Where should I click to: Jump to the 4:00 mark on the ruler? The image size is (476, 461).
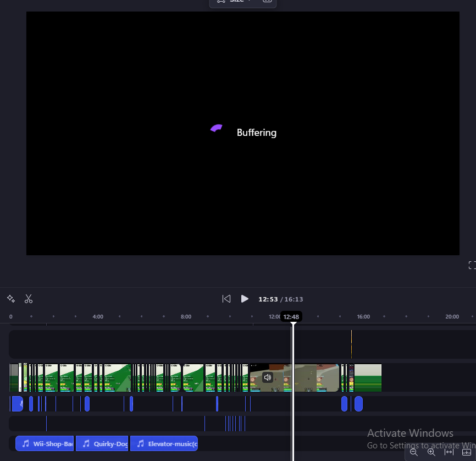tap(98, 317)
